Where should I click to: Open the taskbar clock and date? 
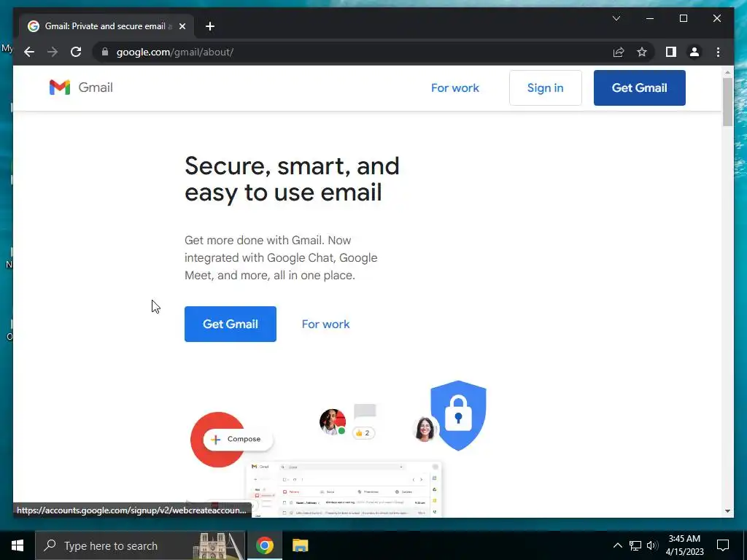pyautogui.click(x=684, y=545)
